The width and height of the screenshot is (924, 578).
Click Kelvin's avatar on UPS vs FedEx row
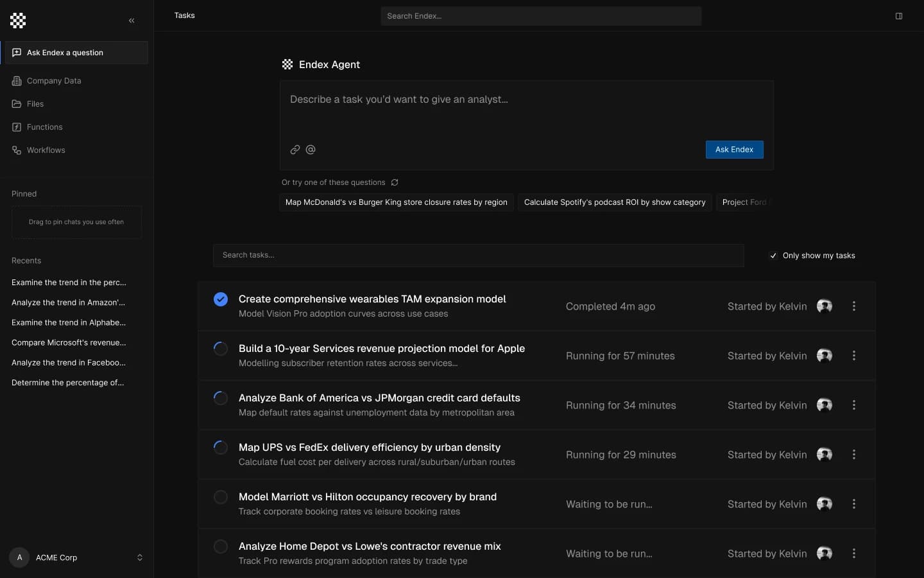825,455
